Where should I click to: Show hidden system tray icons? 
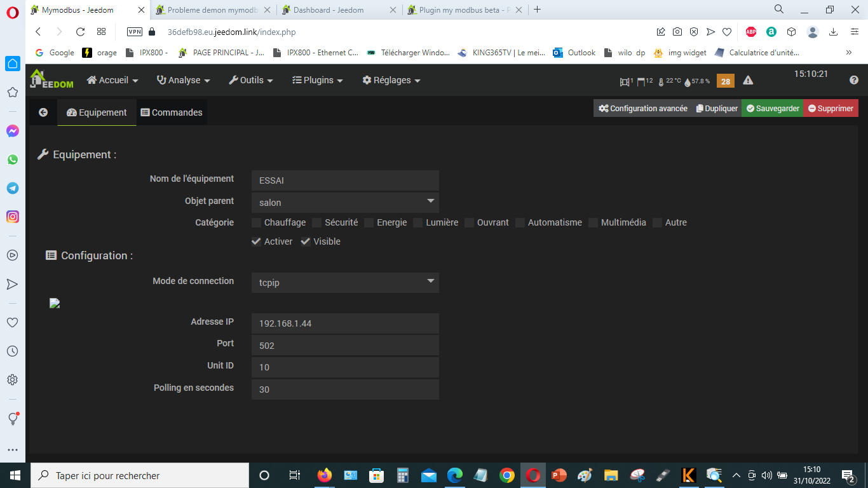click(736, 475)
